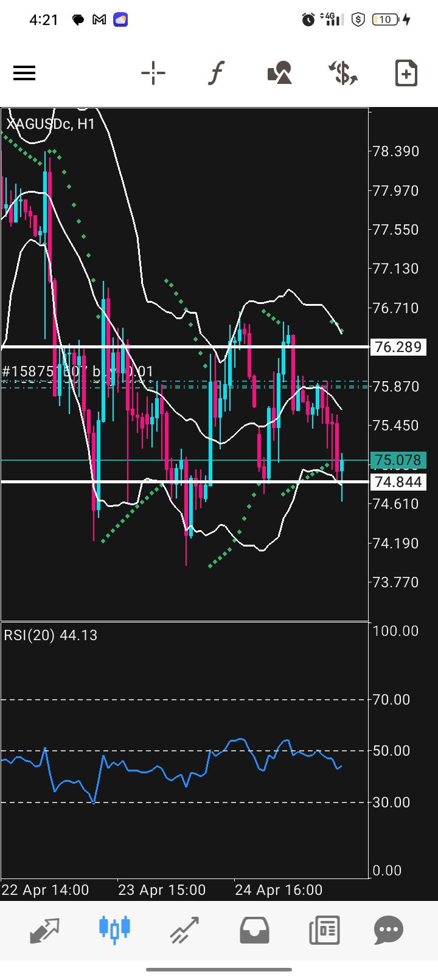
Task: Open the History inbox tab
Action: point(254,930)
